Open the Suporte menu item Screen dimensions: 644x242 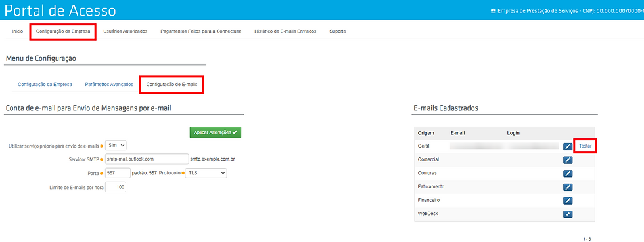click(338, 31)
